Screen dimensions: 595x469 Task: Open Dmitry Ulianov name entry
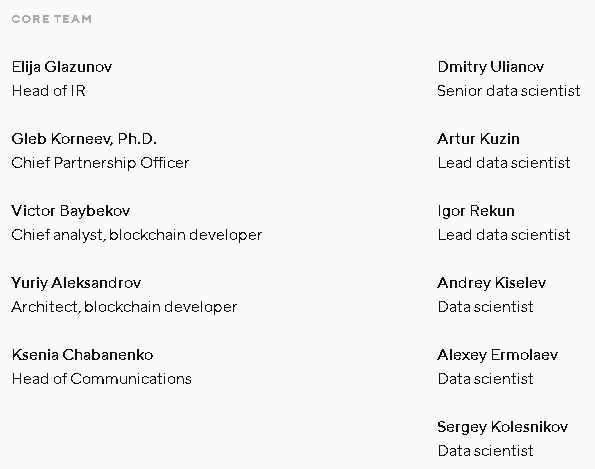pos(491,67)
